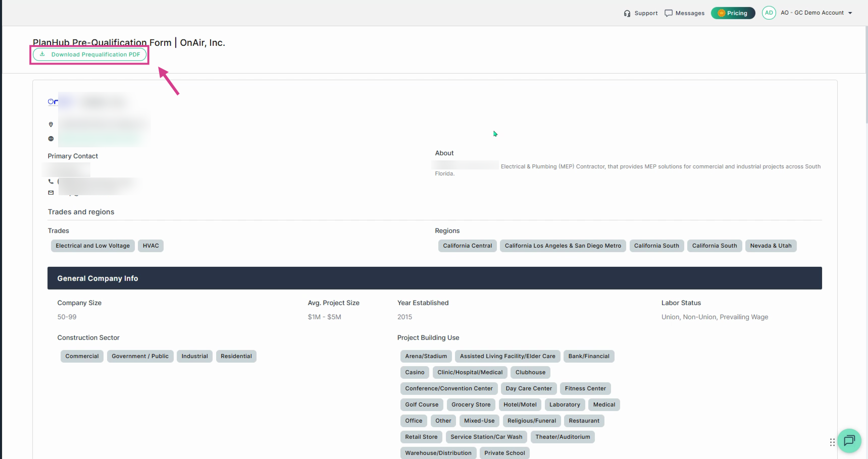868x459 pixels.
Task: Click the Messages link text
Action: (690, 13)
